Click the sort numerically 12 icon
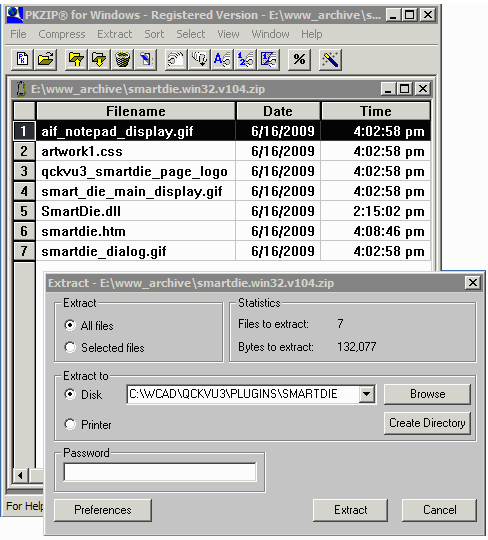Screen dimensions: 488x540 (x=245, y=60)
